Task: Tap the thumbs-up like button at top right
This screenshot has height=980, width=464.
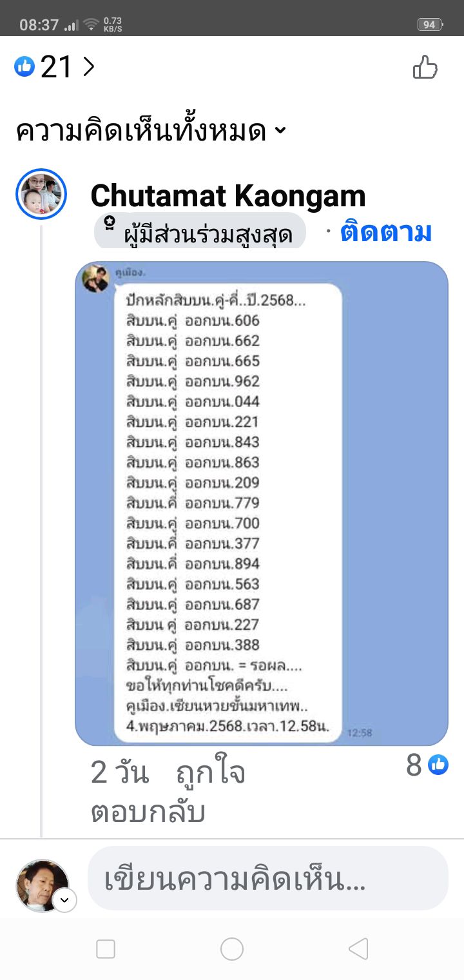Action: coord(425,67)
